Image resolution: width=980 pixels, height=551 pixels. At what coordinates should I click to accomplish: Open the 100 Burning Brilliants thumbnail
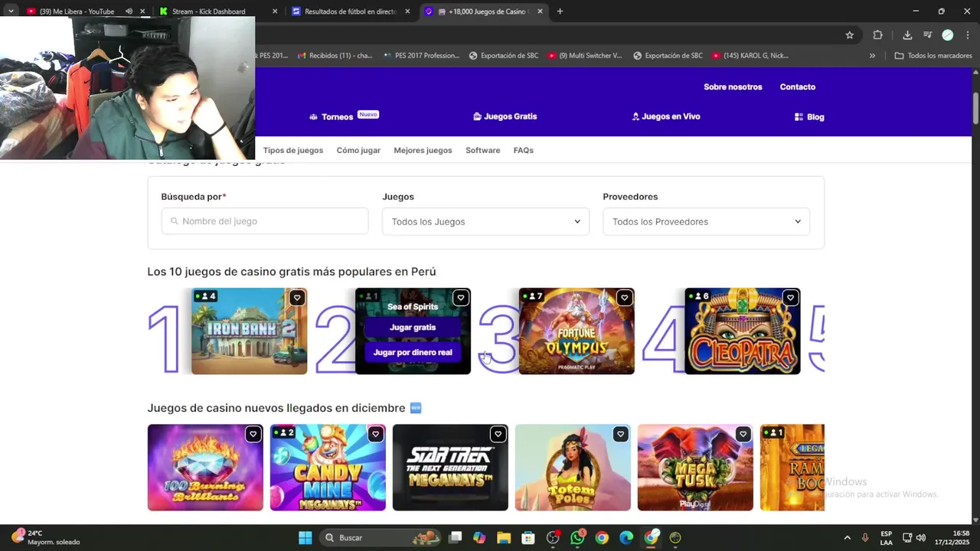pyautogui.click(x=205, y=468)
